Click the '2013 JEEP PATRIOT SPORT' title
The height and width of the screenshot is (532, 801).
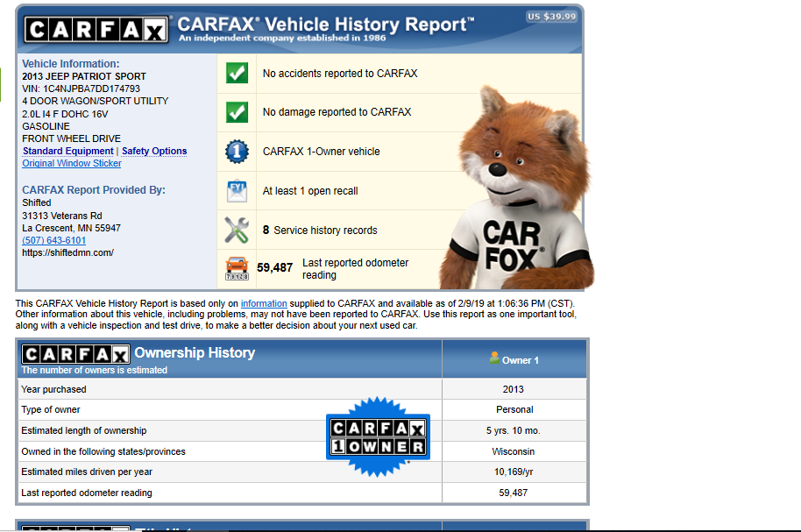click(x=84, y=76)
